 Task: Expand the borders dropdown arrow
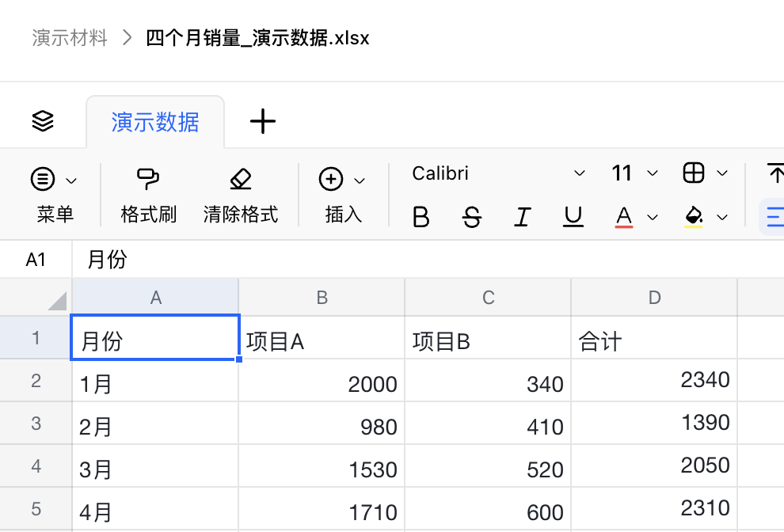point(721,173)
